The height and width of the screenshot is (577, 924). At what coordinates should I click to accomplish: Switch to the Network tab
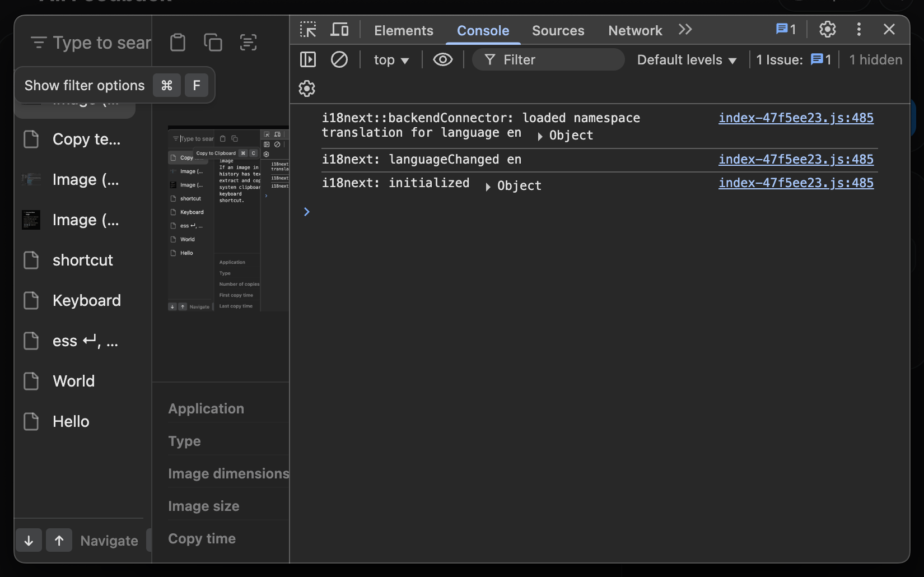[x=635, y=31]
